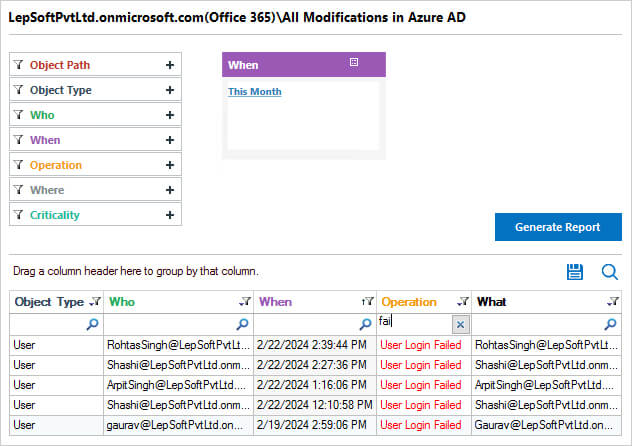This screenshot has width=632, height=446.
Task: Expand the Object Path filter with the plus button
Action: pos(170,65)
